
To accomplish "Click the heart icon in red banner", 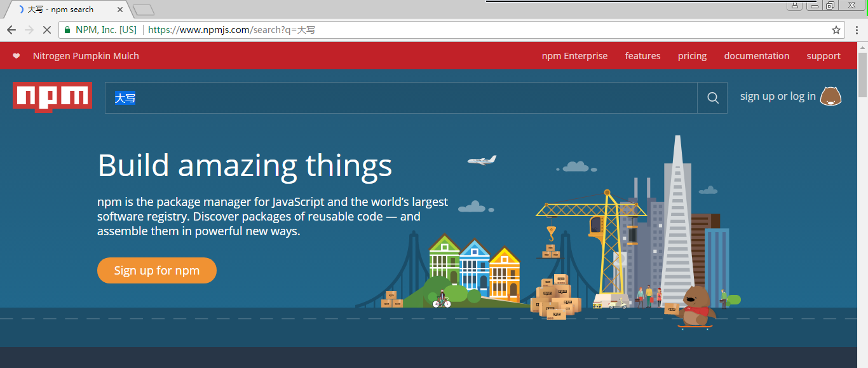I will pyautogui.click(x=17, y=56).
